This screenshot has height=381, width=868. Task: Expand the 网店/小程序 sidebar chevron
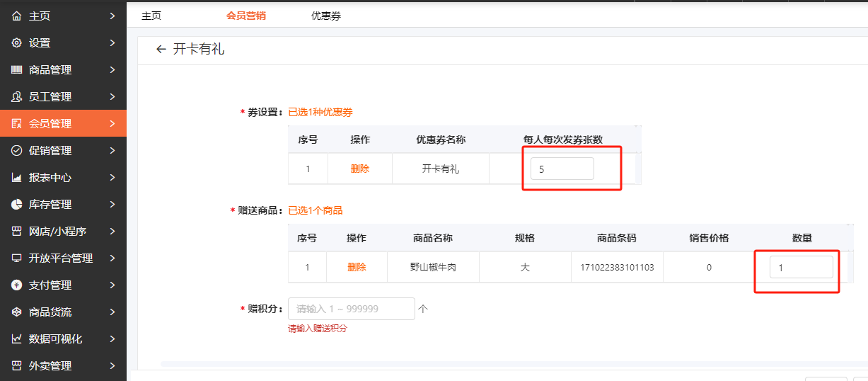(x=112, y=232)
